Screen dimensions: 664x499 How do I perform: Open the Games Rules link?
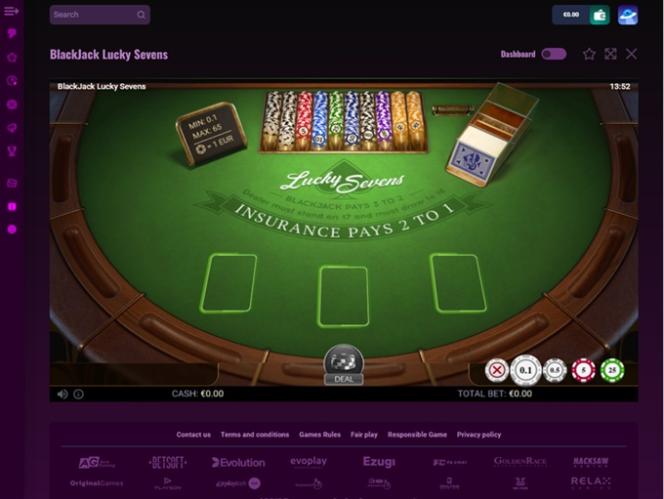pyautogui.click(x=320, y=435)
